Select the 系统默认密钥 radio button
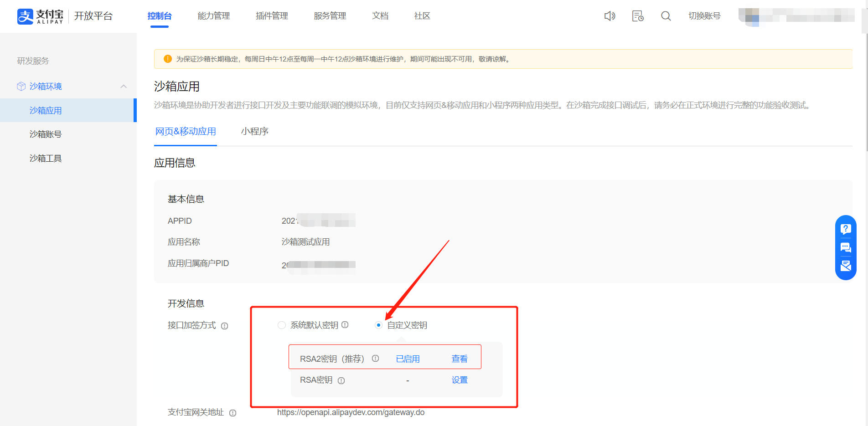868x426 pixels. [x=282, y=325]
